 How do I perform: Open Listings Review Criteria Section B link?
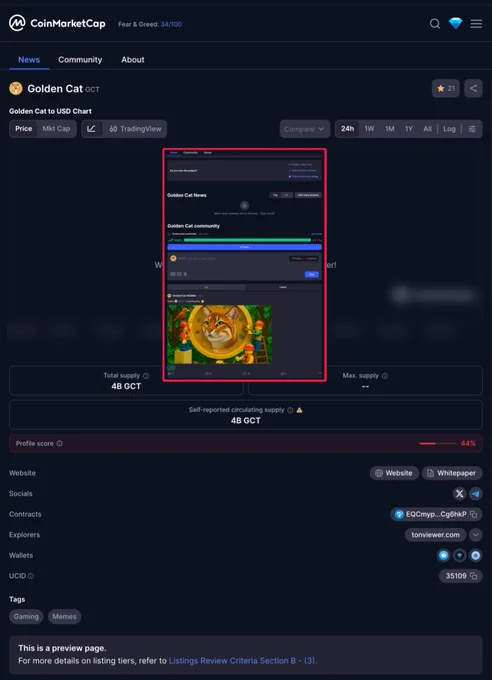pos(243,661)
